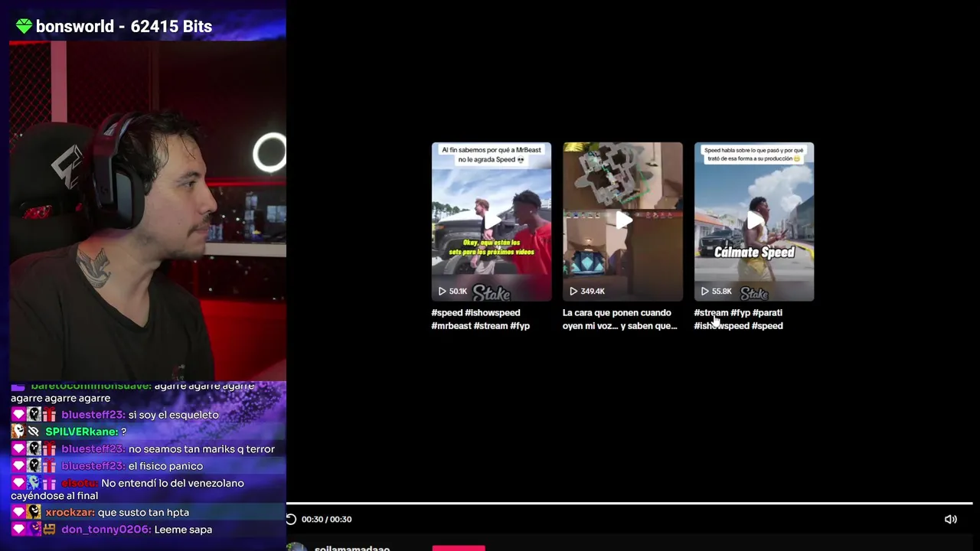Click the replay icon beside 00:30
The width and height of the screenshot is (980, 551).
click(291, 519)
